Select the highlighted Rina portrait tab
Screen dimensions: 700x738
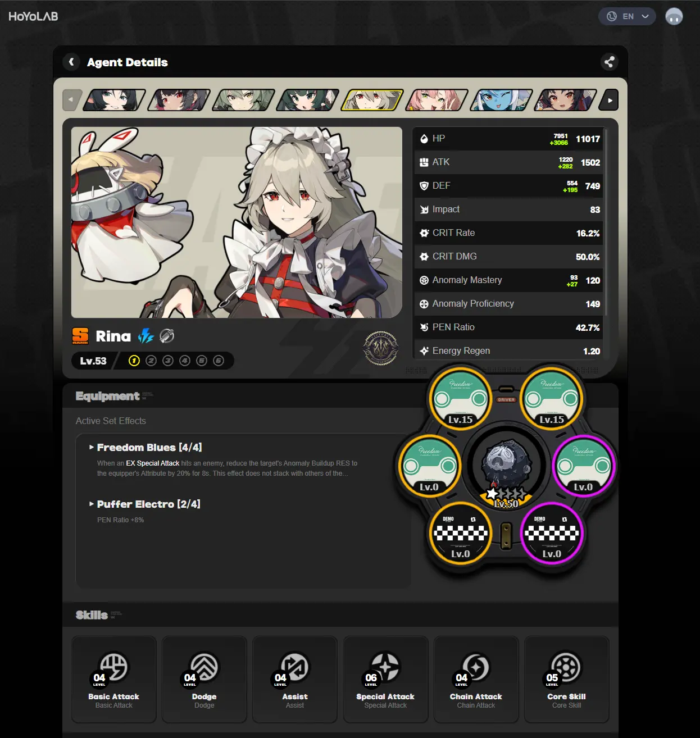click(x=372, y=101)
